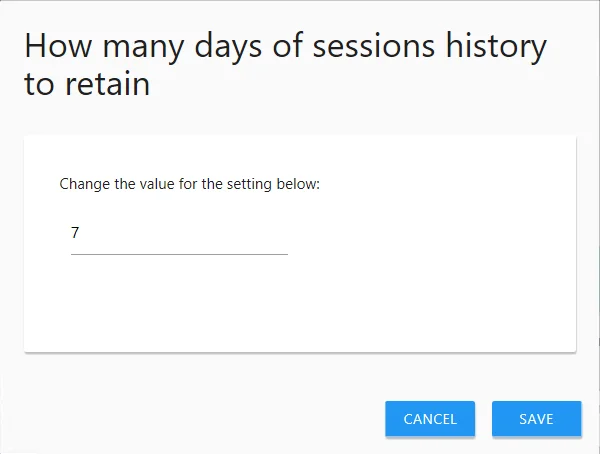The image size is (600, 454).
Task: Click the 'Change the value for the setting below:' label
Action: click(x=189, y=184)
